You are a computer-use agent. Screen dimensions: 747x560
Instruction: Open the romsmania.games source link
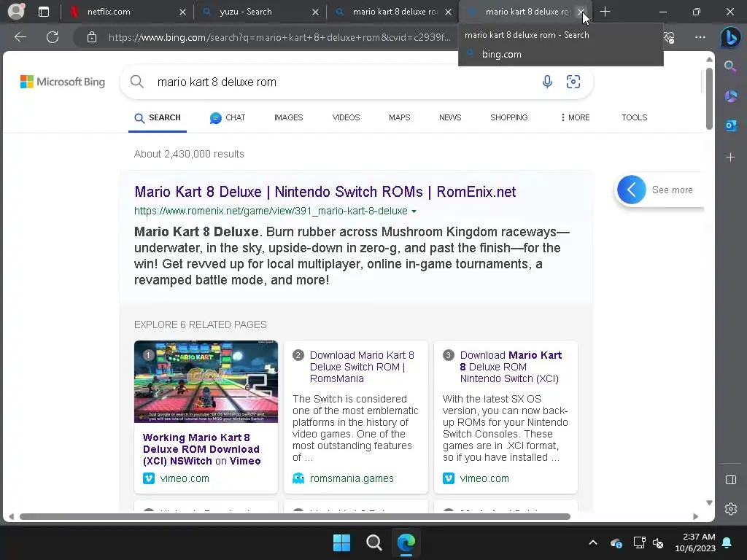352,478
